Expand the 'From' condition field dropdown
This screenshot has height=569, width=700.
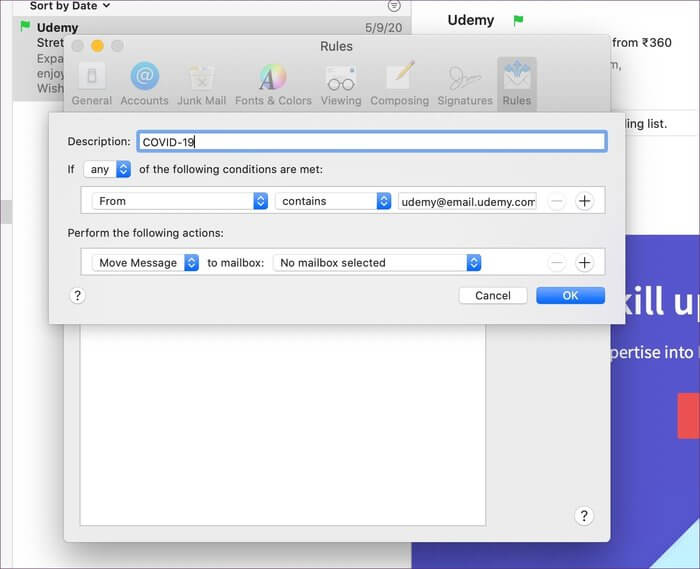(179, 201)
